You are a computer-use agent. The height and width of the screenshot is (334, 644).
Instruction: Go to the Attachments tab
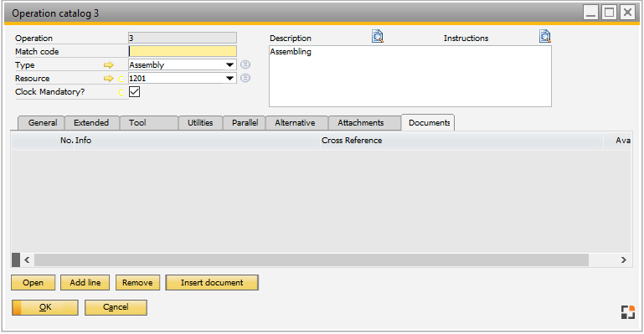click(364, 123)
